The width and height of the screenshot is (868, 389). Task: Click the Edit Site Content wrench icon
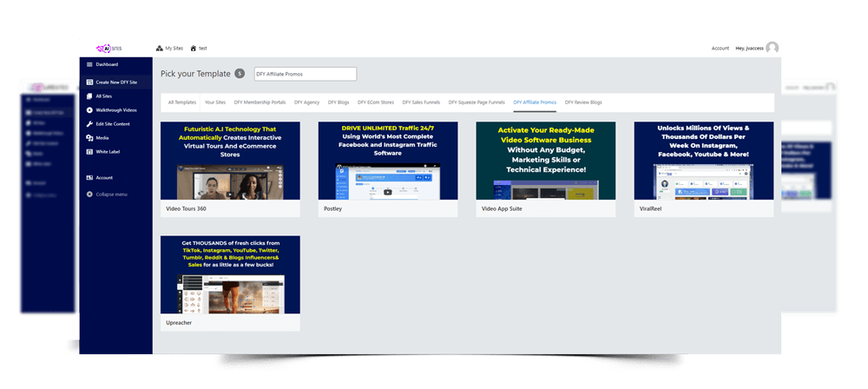click(x=89, y=123)
